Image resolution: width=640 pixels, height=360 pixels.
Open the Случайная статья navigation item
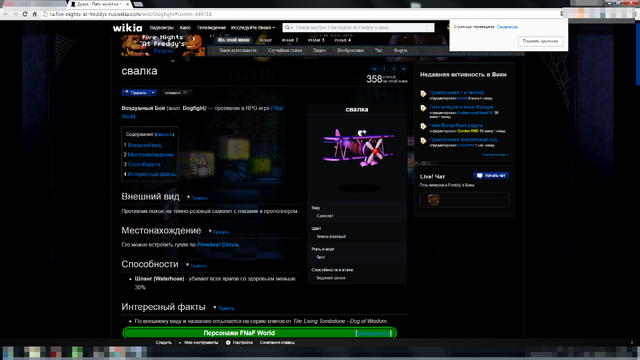tap(285, 50)
